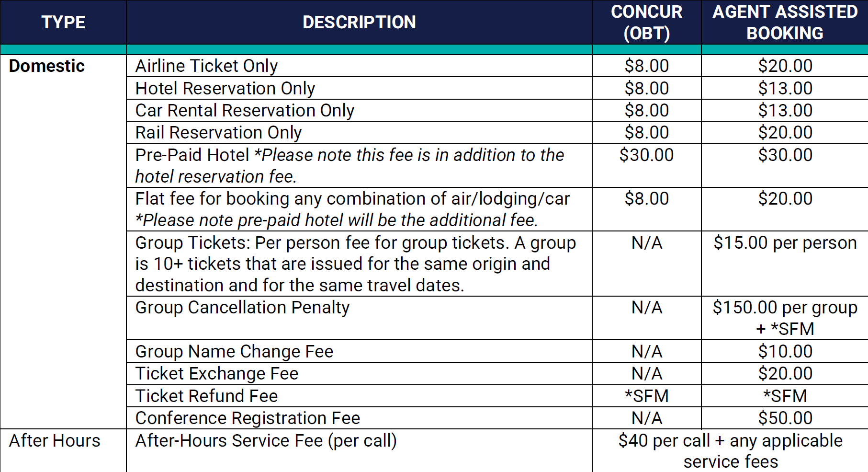Click the Domestic type cell
Image resolution: width=868 pixels, height=472 pixels.
point(47,66)
